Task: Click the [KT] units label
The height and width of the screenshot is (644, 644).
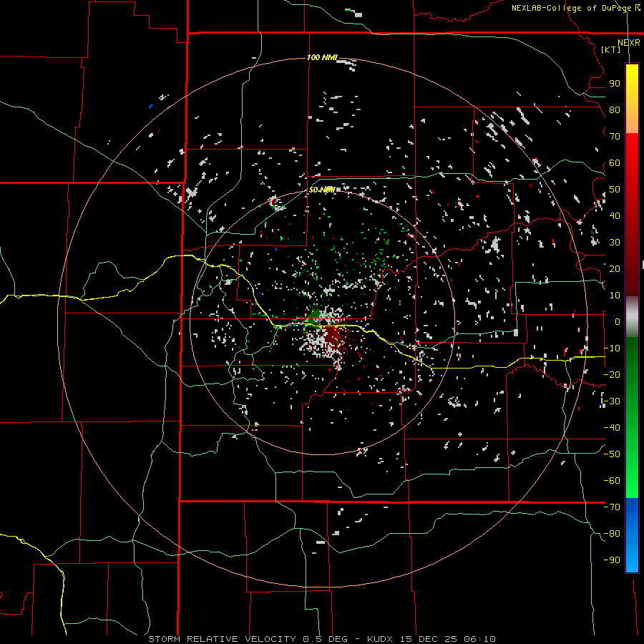Action: [610, 49]
